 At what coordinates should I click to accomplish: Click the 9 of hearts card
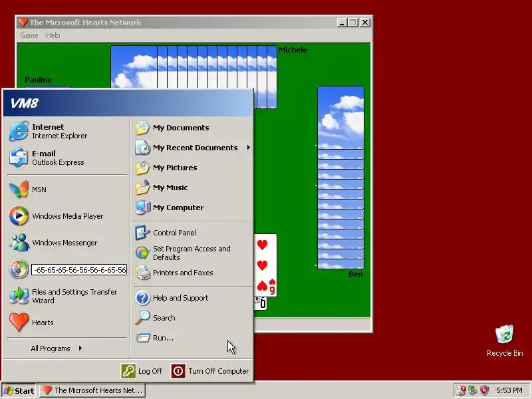pos(265,265)
